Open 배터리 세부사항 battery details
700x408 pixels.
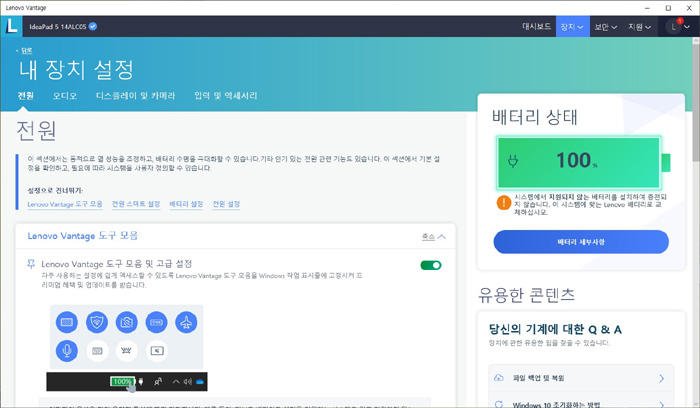point(581,242)
